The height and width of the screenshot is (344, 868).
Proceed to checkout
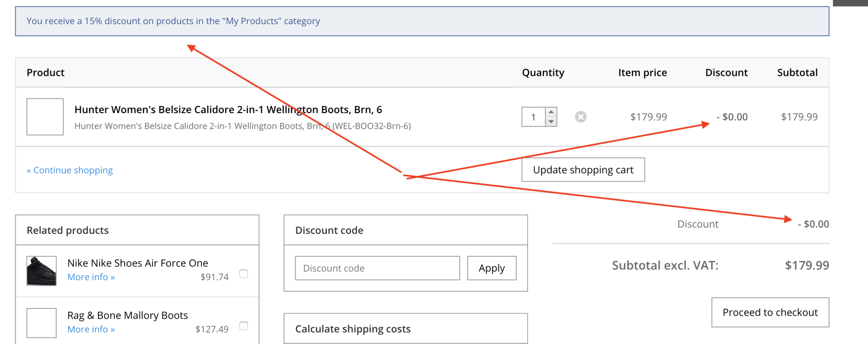pos(770,312)
